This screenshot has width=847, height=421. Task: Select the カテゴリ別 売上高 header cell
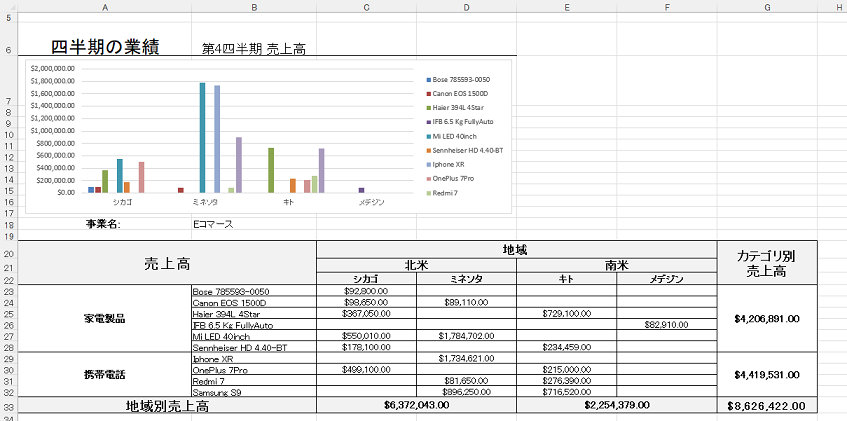click(767, 263)
